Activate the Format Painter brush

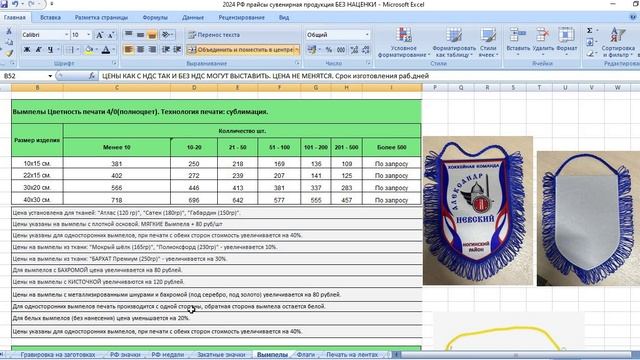(9, 53)
